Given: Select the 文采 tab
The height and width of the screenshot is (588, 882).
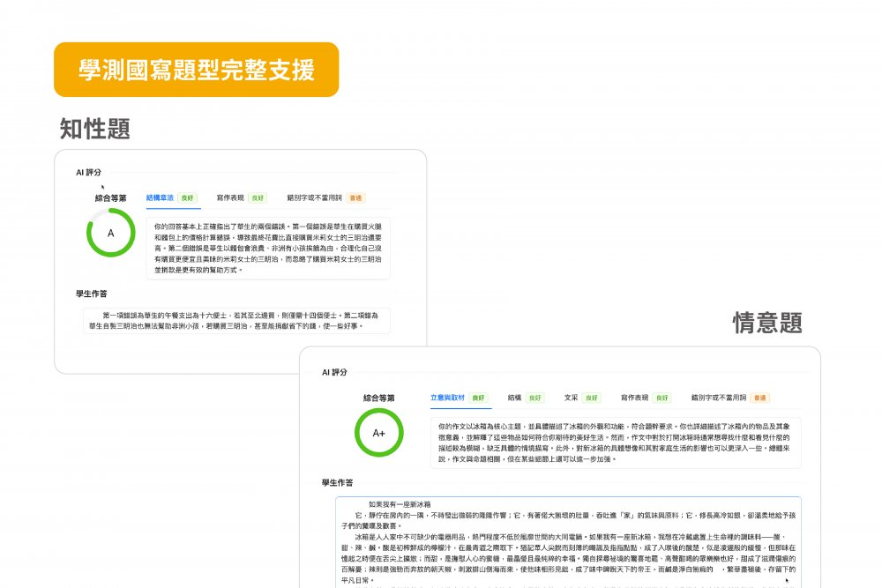Looking at the screenshot, I should tap(572, 398).
